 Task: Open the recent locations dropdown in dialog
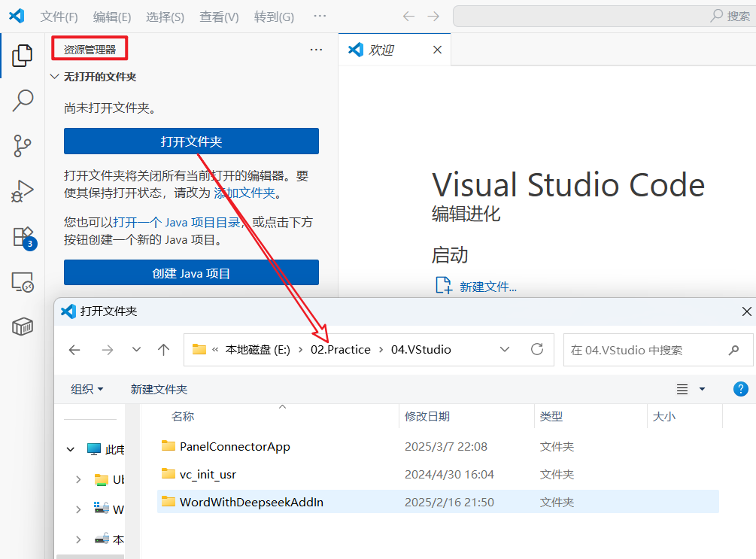tap(136, 350)
